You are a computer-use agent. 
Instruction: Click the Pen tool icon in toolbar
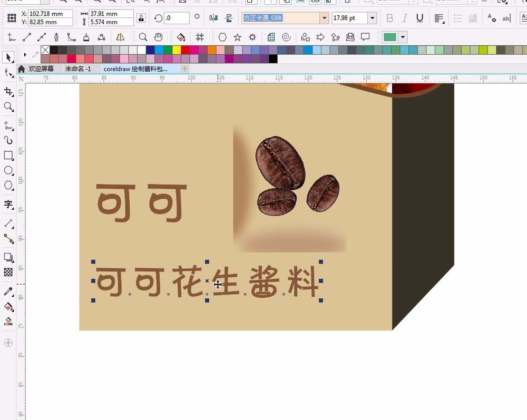(56, 37)
